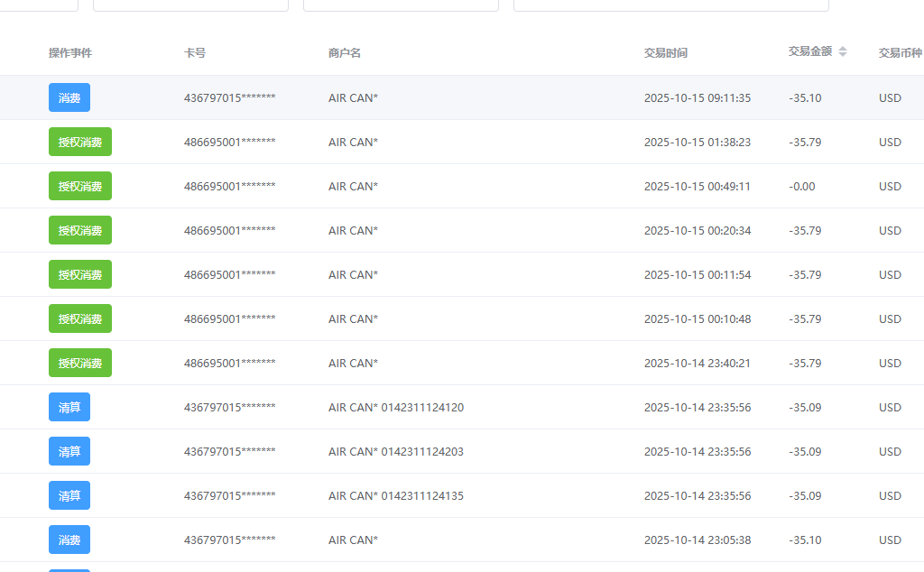The image size is (924, 572).
Task: Click the -35.79 amount in the 00:20:34 row
Action: point(806,230)
